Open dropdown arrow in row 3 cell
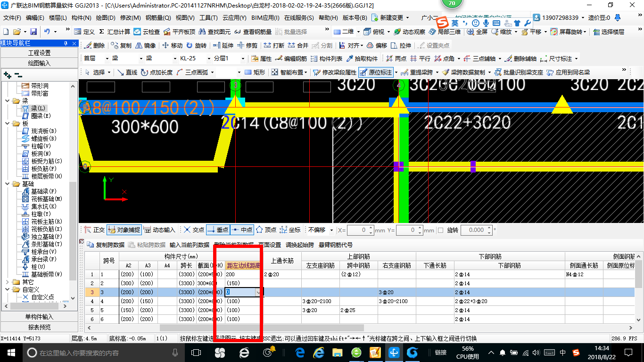The width and height of the screenshot is (644, 362). point(258,293)
